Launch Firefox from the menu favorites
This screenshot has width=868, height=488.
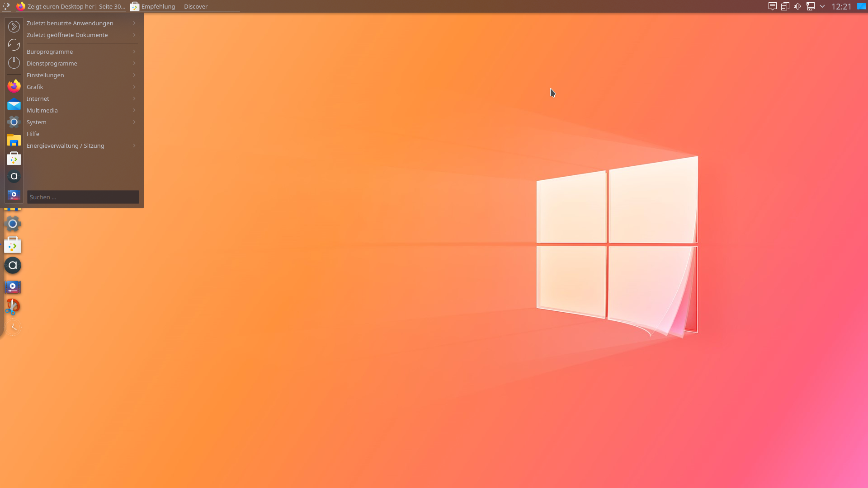(x=14, y=86)
